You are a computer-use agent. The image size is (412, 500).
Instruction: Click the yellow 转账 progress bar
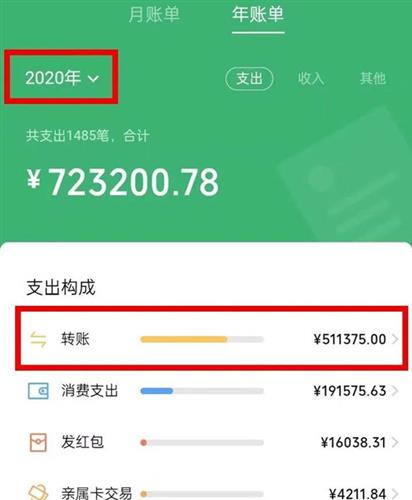pos(202,339)
